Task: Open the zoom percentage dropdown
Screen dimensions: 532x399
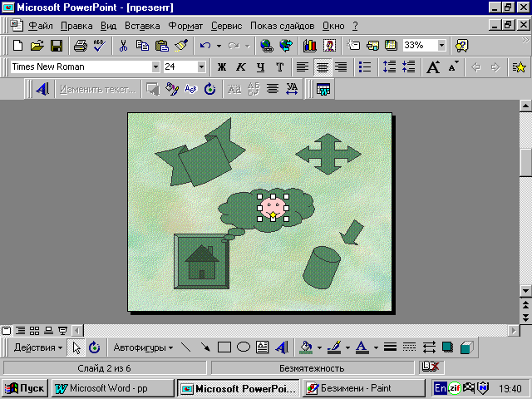Action: [x=441, y=45]
